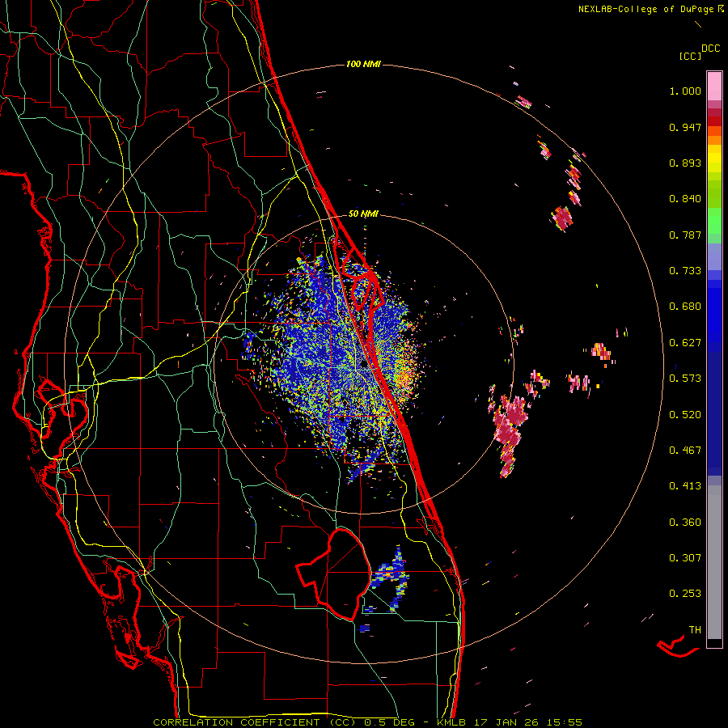Click the 15:55 timestamp text
Screen dimensions: 728x728
564,722
